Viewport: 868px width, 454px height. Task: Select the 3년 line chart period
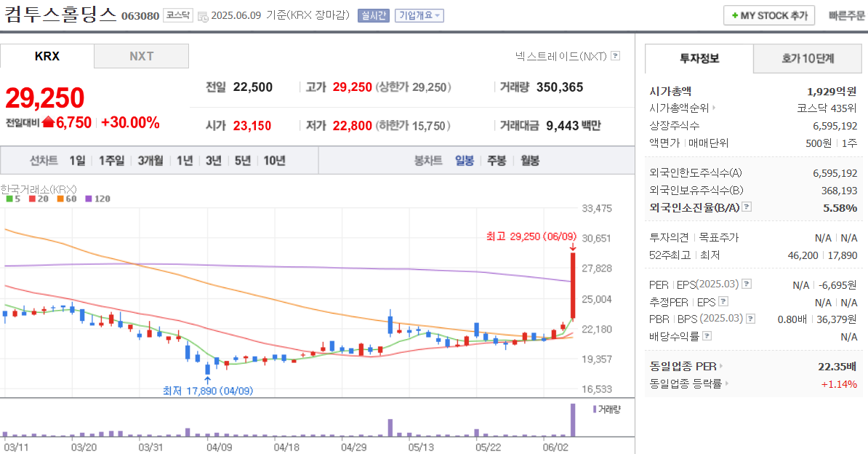coord(213,161)
